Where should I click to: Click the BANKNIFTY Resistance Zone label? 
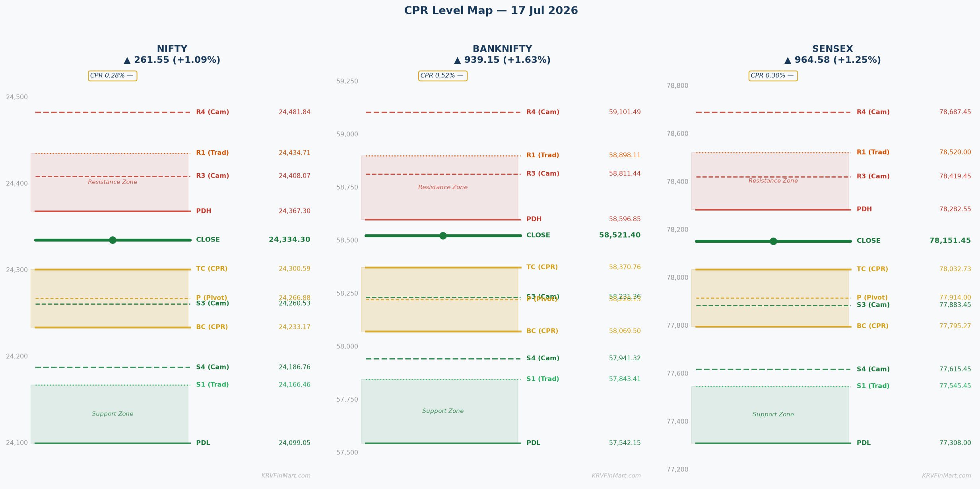(443, 187)
